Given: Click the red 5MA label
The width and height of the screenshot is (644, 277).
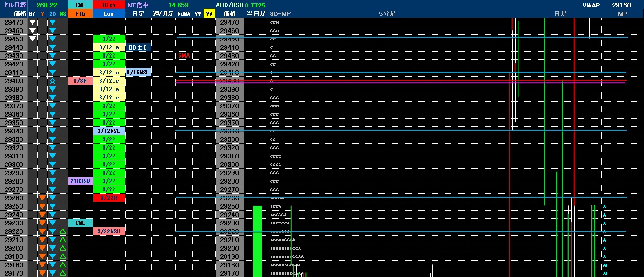Looking at the screenshot, I should click(x=184, y=56).
